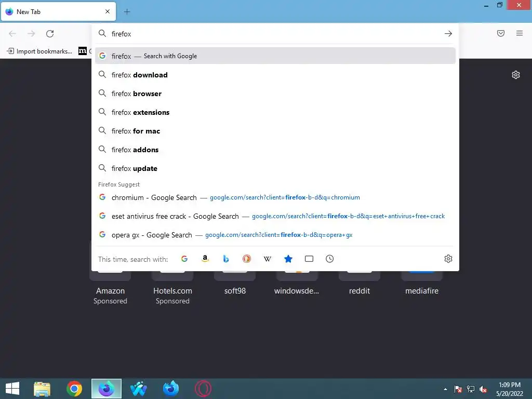Launch Waterfox from taskbar
Screen dimensions: 532x399
coord(138,389)
